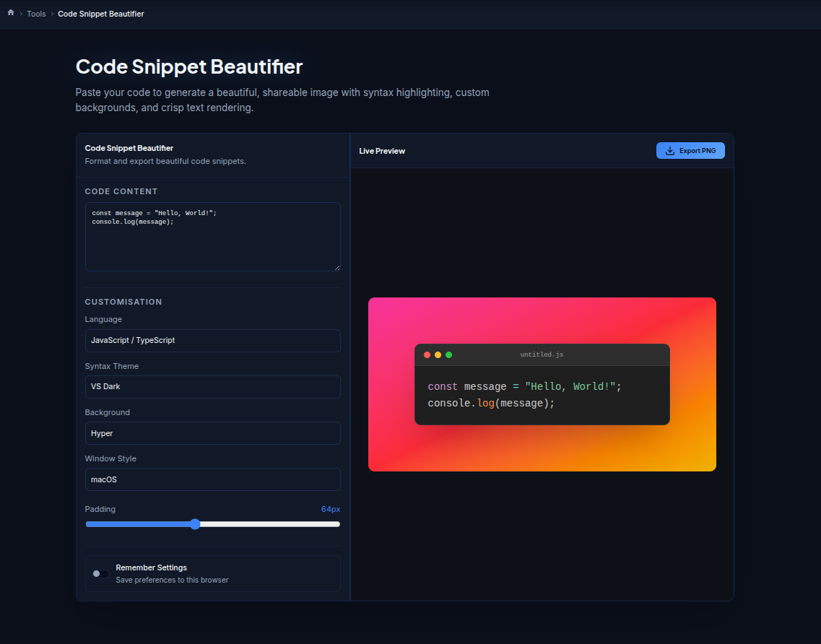Click the yellow dot in preview window
Viewport: 821px width, 644px height.
[438, 355]
